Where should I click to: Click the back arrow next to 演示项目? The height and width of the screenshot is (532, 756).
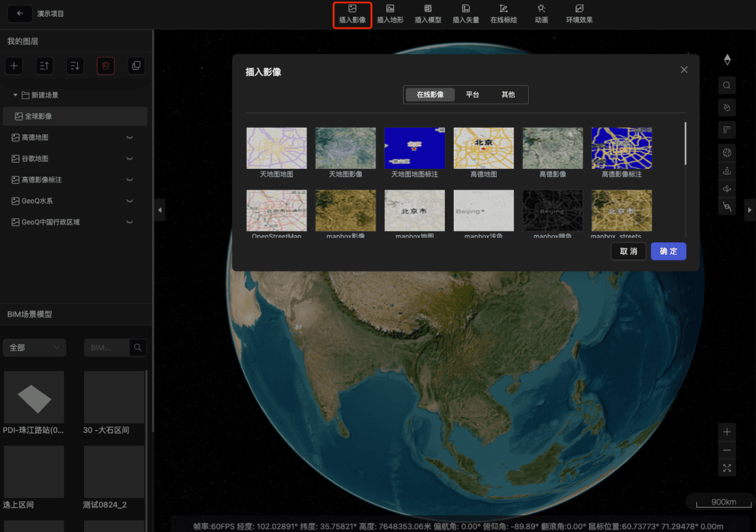tap(20, 14)
